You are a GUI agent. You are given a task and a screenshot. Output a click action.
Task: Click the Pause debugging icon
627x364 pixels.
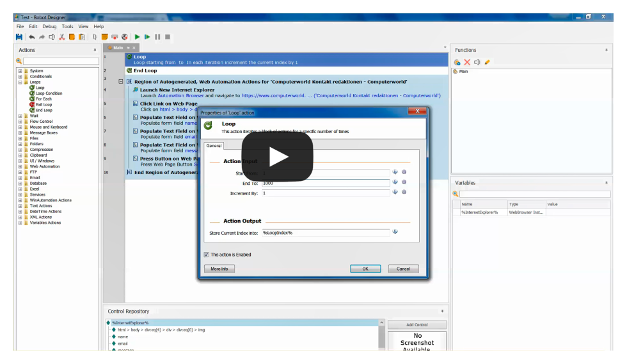157,37
